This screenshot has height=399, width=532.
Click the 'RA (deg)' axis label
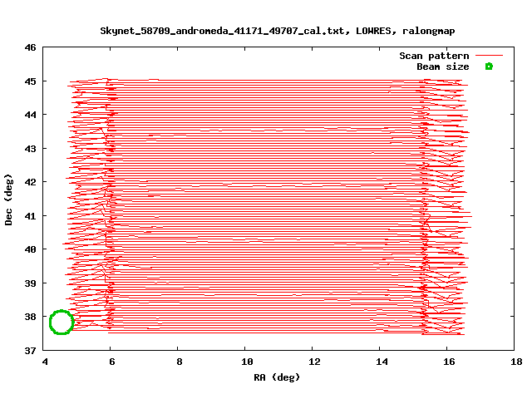tap(277, 377)
